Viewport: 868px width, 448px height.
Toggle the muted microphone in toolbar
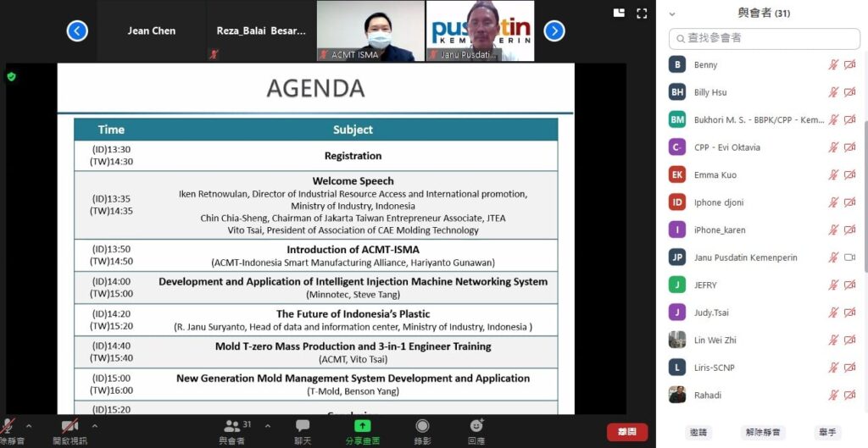coord(10,426)
